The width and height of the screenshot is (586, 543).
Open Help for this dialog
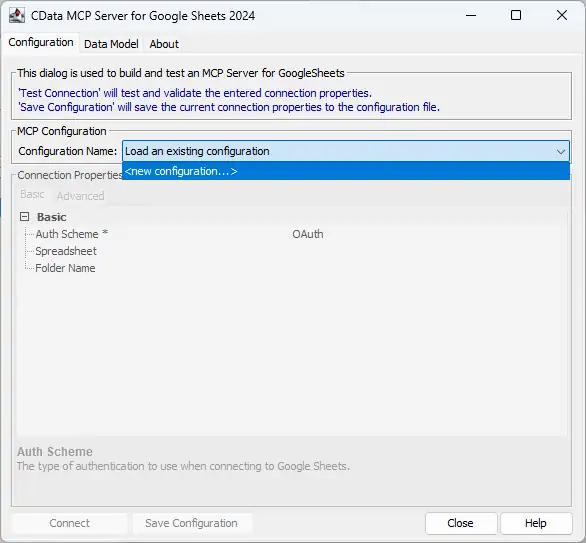tap(536, 523)
